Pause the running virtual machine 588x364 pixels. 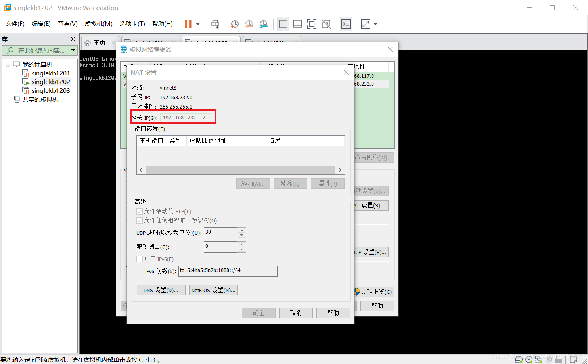click(188, 24)
